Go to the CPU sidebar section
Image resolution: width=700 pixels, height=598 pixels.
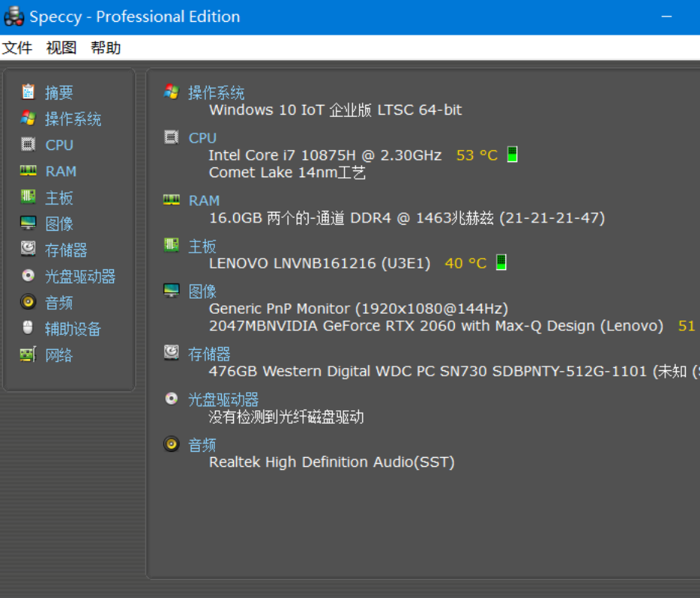[x=60, y=145]
